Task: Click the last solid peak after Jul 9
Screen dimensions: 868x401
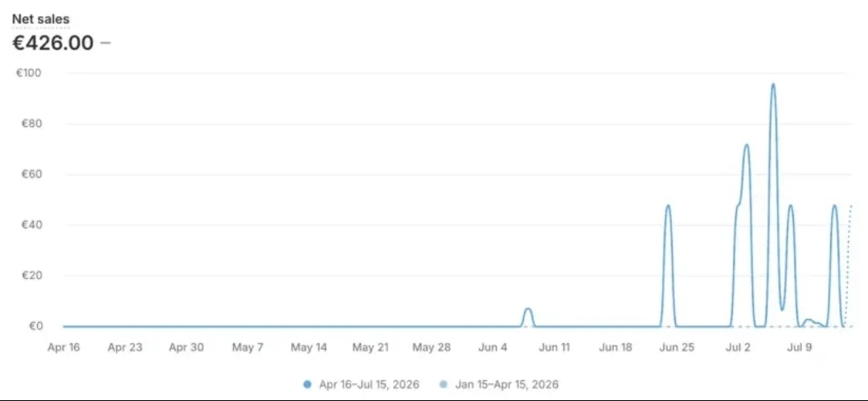Action: (834, 207)
